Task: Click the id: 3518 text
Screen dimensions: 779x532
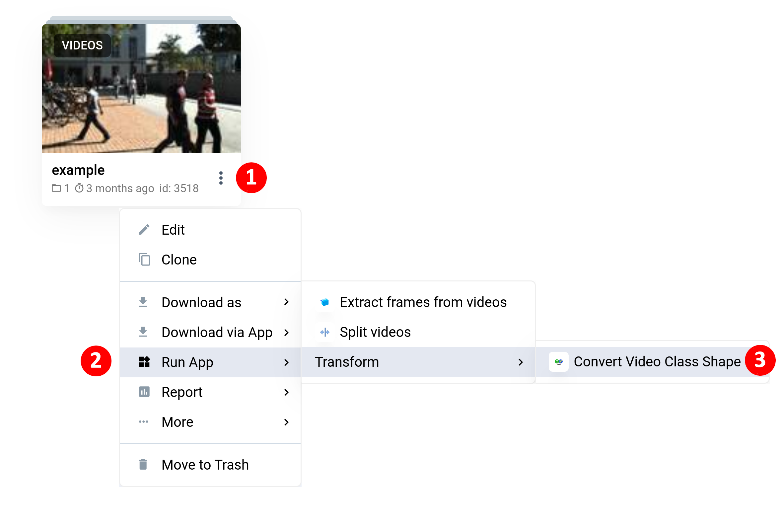Action: pos(179,189)
